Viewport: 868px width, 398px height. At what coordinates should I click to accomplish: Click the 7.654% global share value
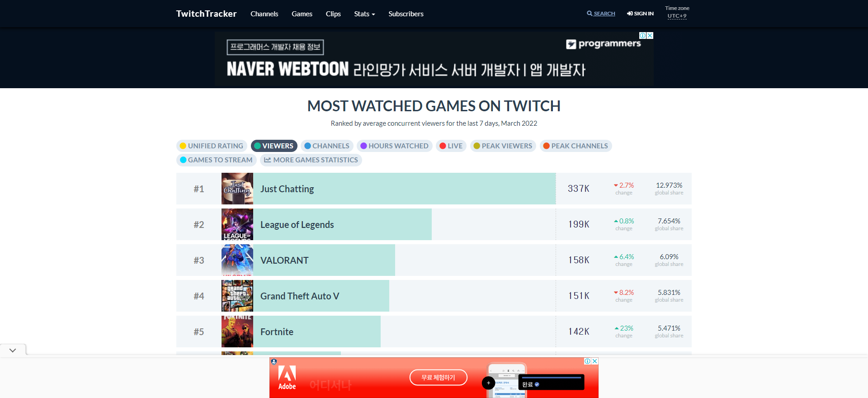(669, 221)
